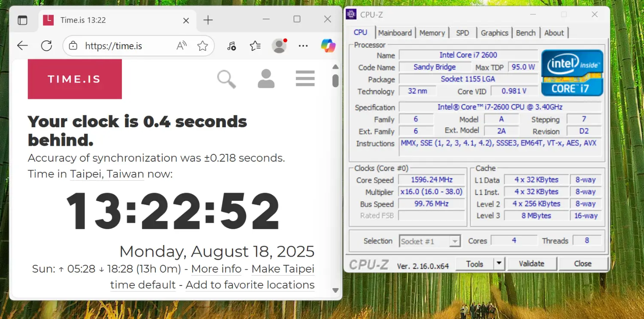Open the Favorites list in Edge
The height and width of the screenshot is (319, 644).
(x=255, y=46)
